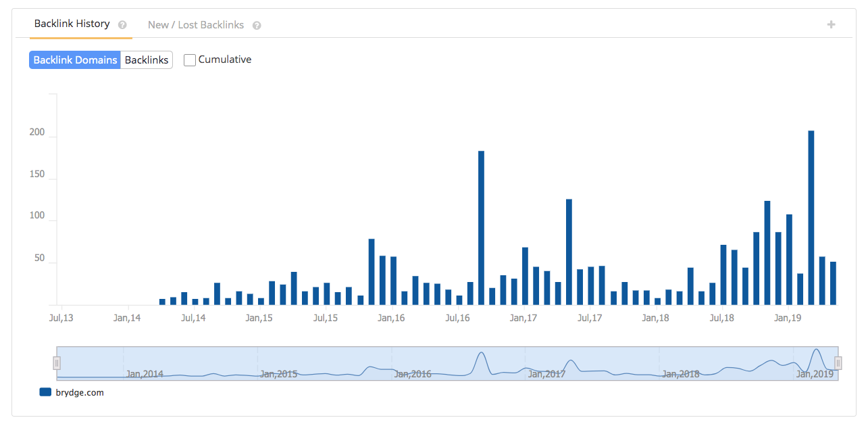Click the last bar in the chart
Viewport: 868px width, 422px height.
833,283
